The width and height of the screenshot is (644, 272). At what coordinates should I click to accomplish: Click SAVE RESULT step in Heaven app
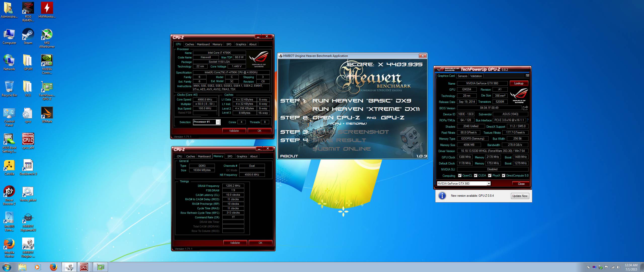(x=339, y=140)
